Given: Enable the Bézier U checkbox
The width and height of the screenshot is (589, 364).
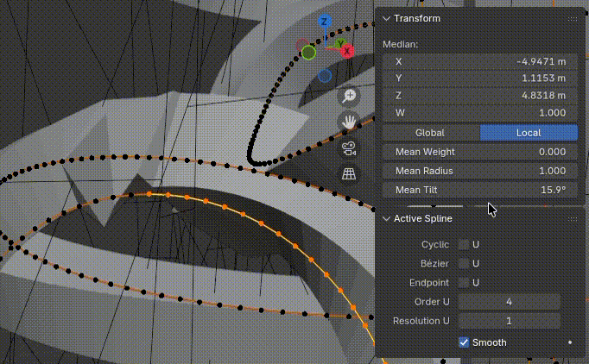Looking at the screenshot, I should click(464, 263).
